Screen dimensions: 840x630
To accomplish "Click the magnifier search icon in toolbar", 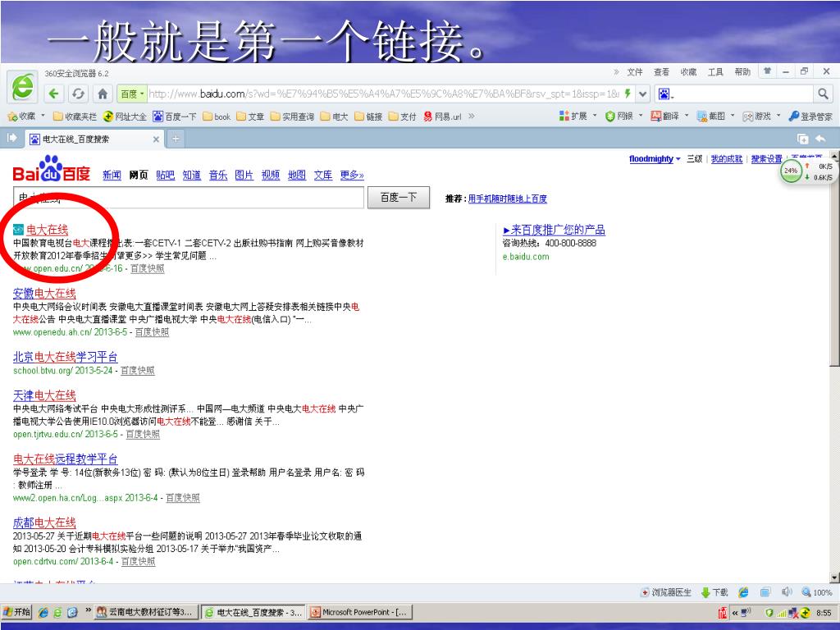I will point(823,94).
